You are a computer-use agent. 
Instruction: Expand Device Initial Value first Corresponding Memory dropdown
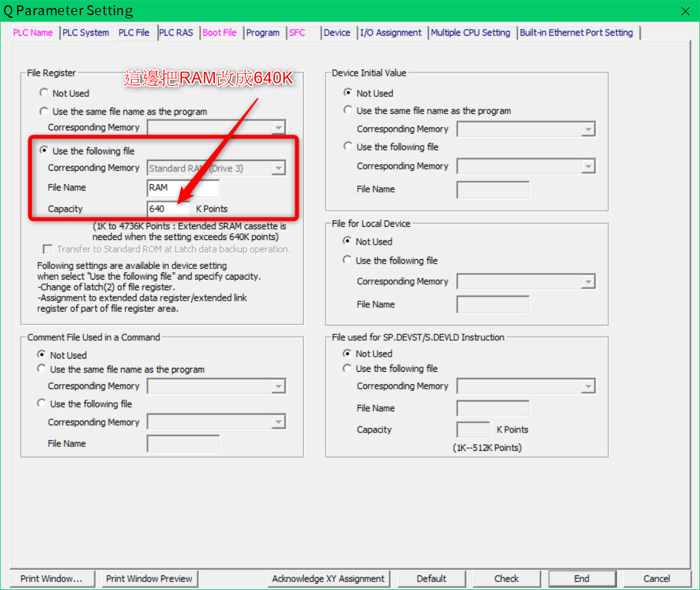[588, 130]
